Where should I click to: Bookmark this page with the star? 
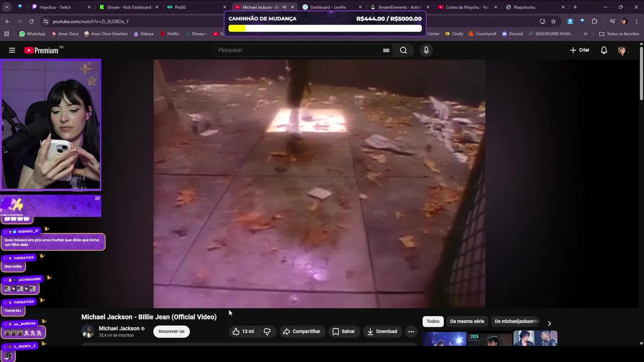553,21
